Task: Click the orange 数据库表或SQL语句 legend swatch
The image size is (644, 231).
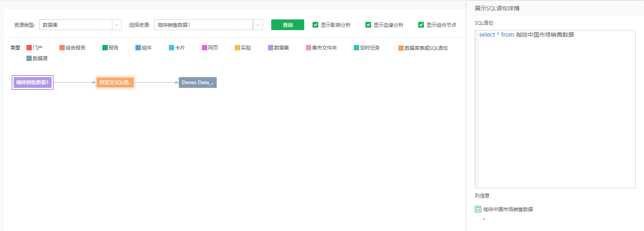Action: 401,48
